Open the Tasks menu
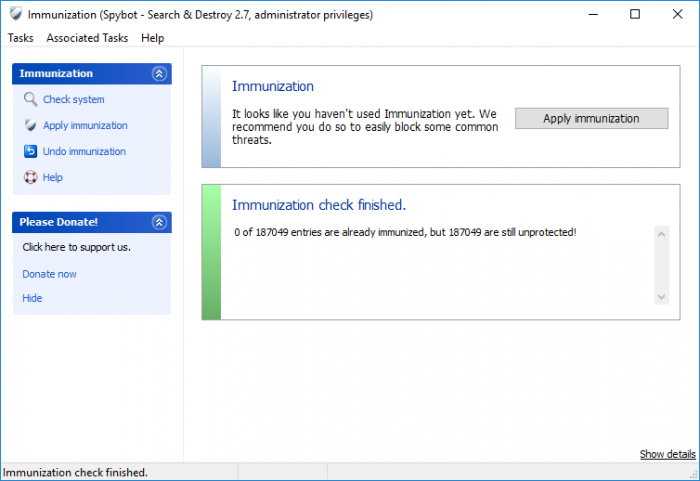Viewport: 700px width, 481px height. pyautogui.click(x=21, y=38)
